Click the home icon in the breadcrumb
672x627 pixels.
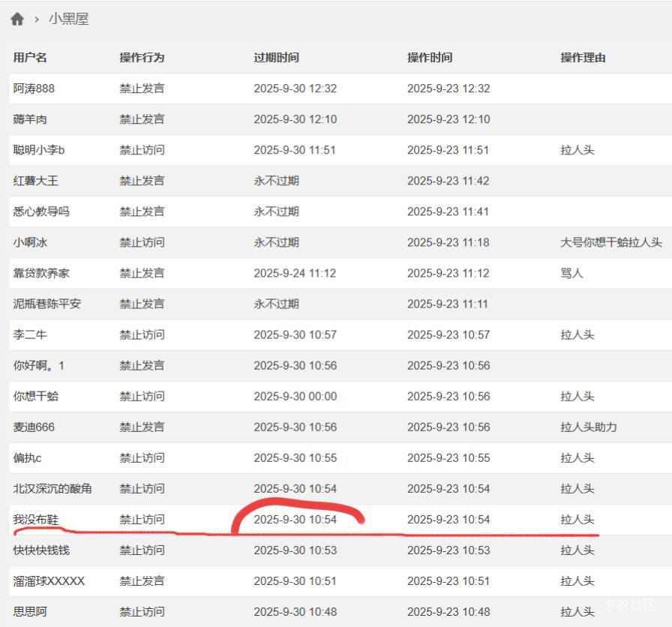[17, 19]
